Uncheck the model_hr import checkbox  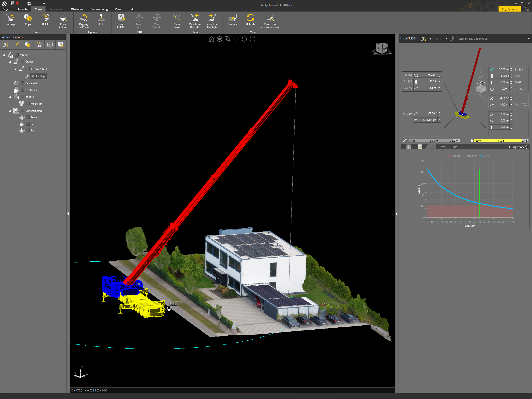pyautogui.click(x=28, y=104)
